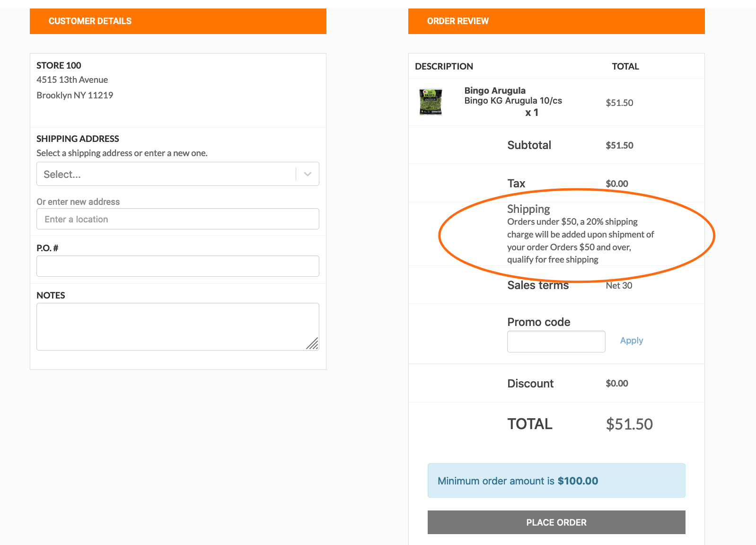Click the ORDER REVIEW header bar
This screenshot has height=545, width=756.
[x=556, y=21]
